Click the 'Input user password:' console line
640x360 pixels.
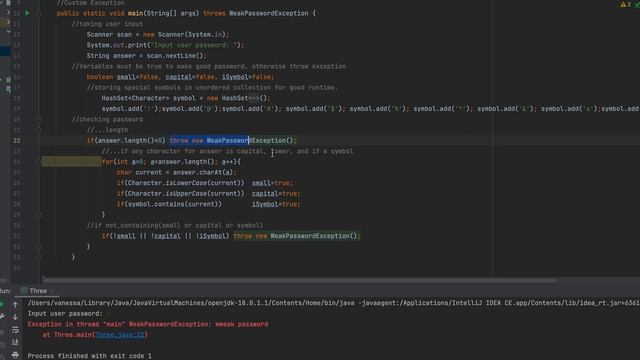65,313
